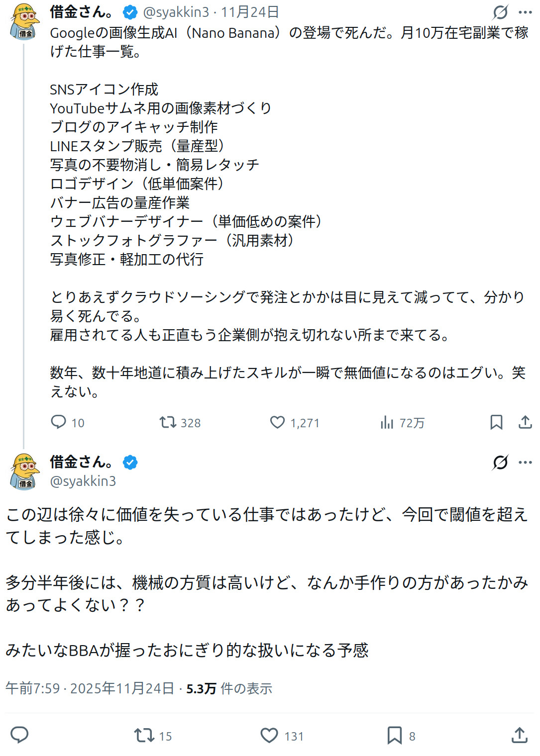The height and width of the screenshot is (756, 540).
Task: Repost the second tweet with 15 reposts
Action: (144, 735)
